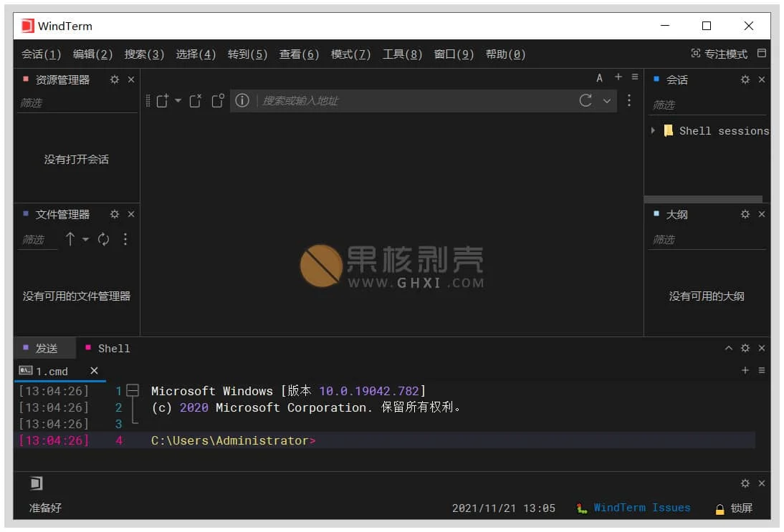Click the info icon in address bar

click(x=242, y=100)
